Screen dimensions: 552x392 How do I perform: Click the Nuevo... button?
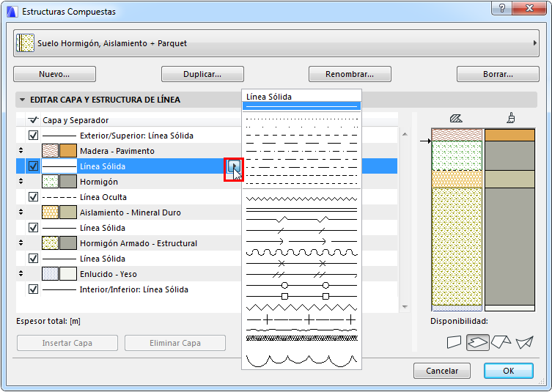point(54,74)
